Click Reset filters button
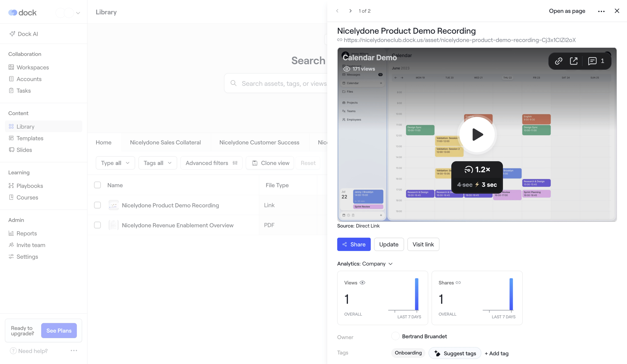The height and width of the screenshot is (364, 627). click(x=308, y=163)
